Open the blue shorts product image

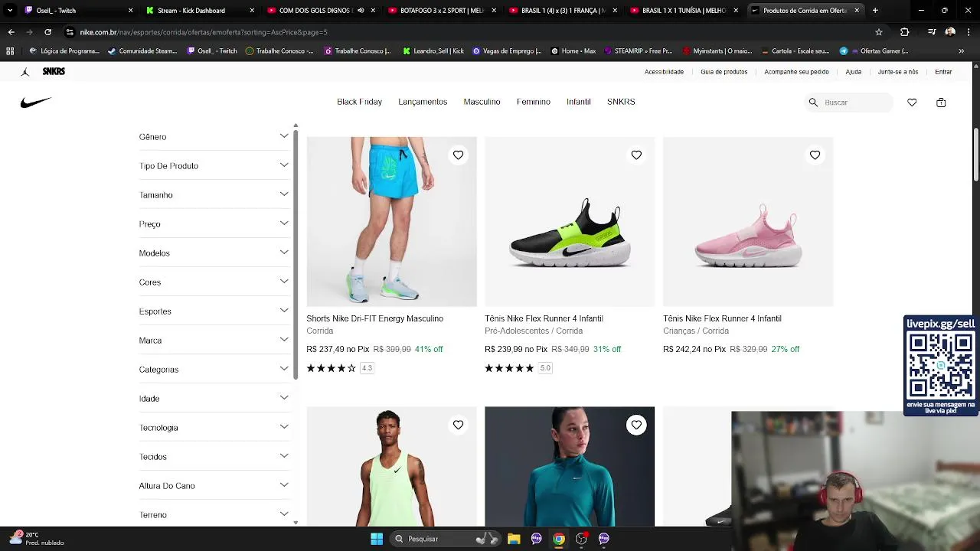point(391,222)
